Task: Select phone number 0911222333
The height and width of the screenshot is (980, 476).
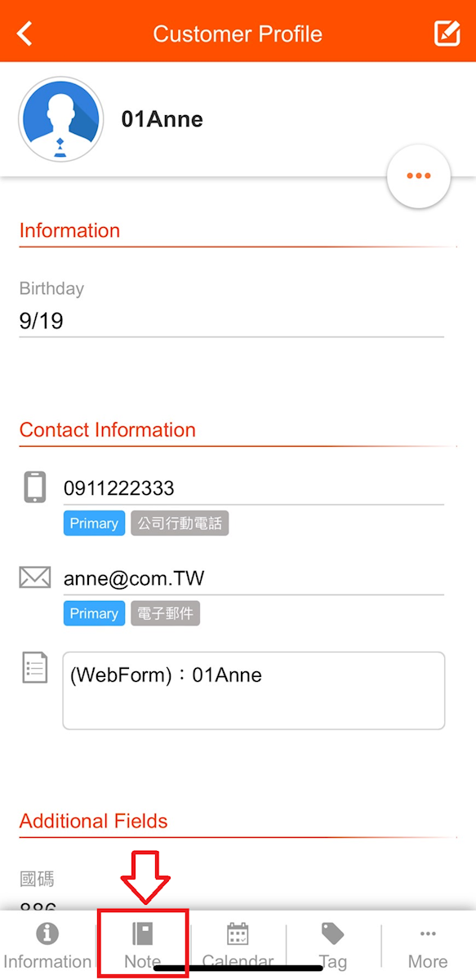Action: 119,488
